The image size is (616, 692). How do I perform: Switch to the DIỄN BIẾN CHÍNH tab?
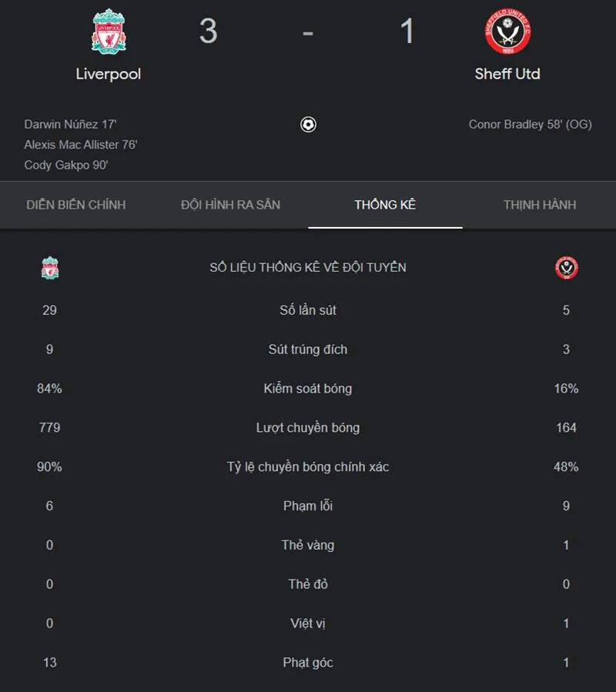point(75,205)
